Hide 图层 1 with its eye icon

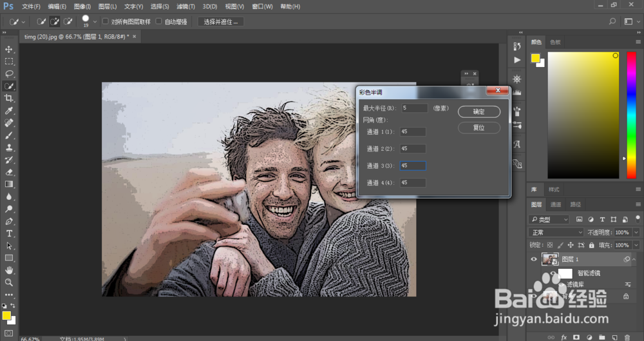click(533, 259)
